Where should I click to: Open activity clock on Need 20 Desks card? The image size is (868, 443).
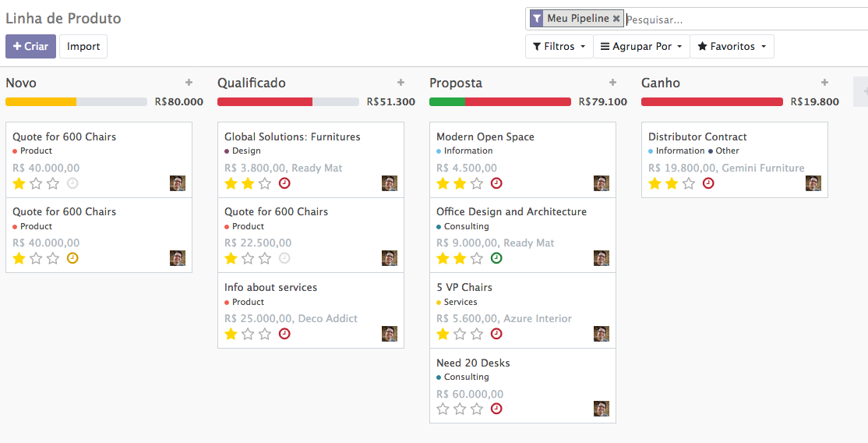(x=496, y=409)
